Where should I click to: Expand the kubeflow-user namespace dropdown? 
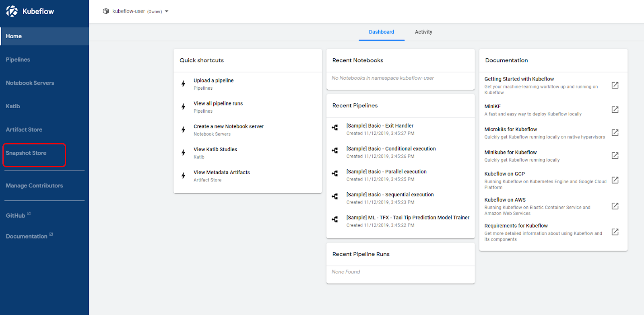[167, 11]
